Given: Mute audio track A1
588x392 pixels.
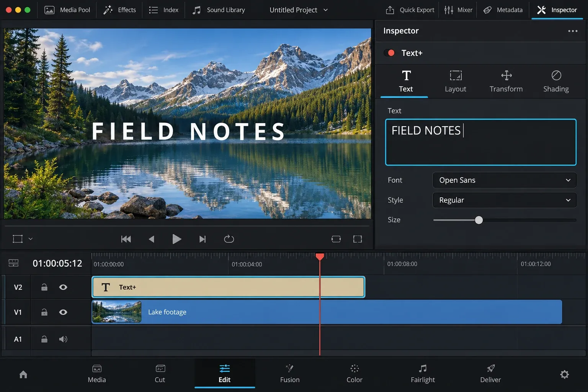Looking at the screenshot, I should (63, 339).
